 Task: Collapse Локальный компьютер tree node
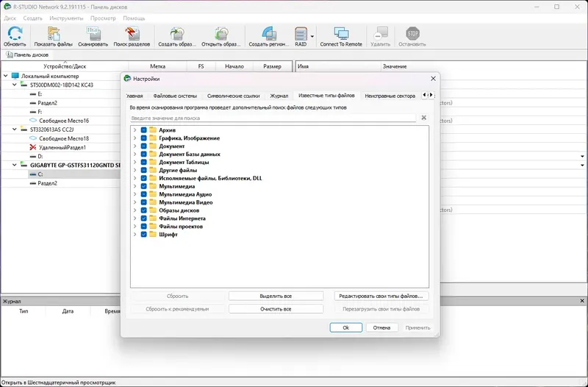(x=6, y=76)
